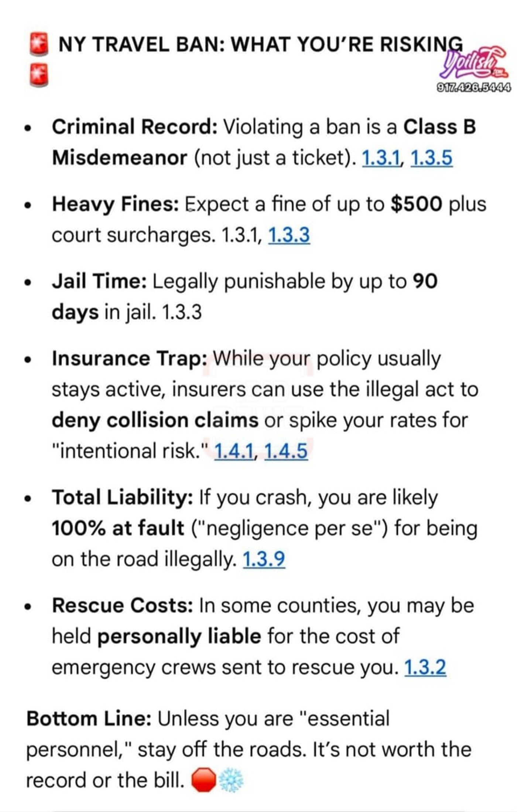The height and width of the screenshot is (812, 517).
Task: Follow the 1.3.9 link under Total Liability
Action: point(264,559)
